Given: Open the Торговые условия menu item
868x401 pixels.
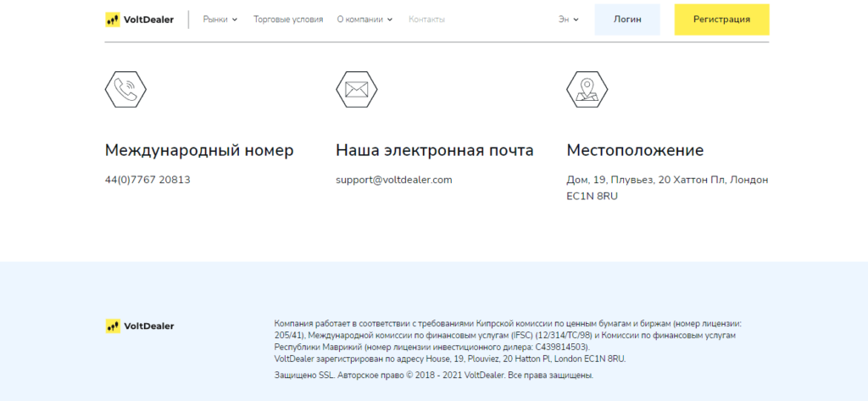Looking at the screenshot, I should [x=288, y=19].
